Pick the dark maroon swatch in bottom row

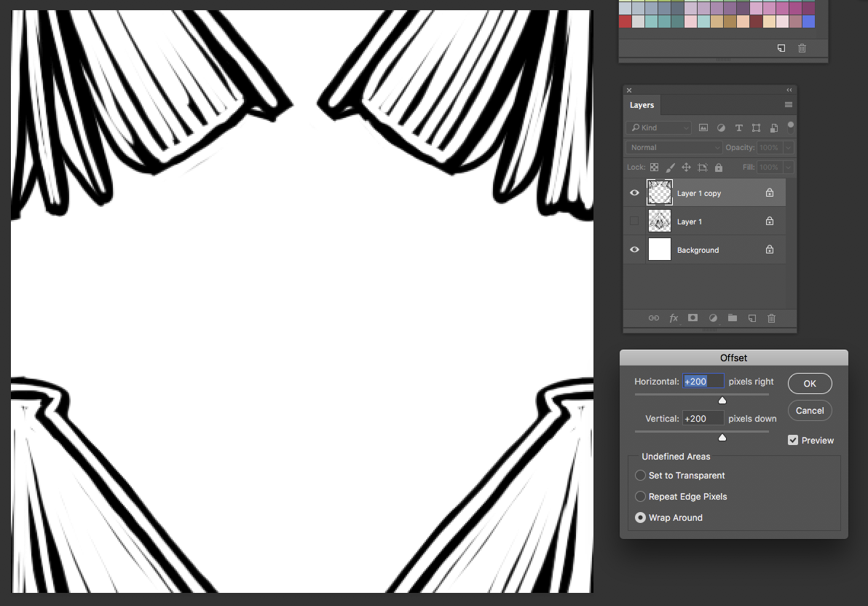[x=756, y=22]
